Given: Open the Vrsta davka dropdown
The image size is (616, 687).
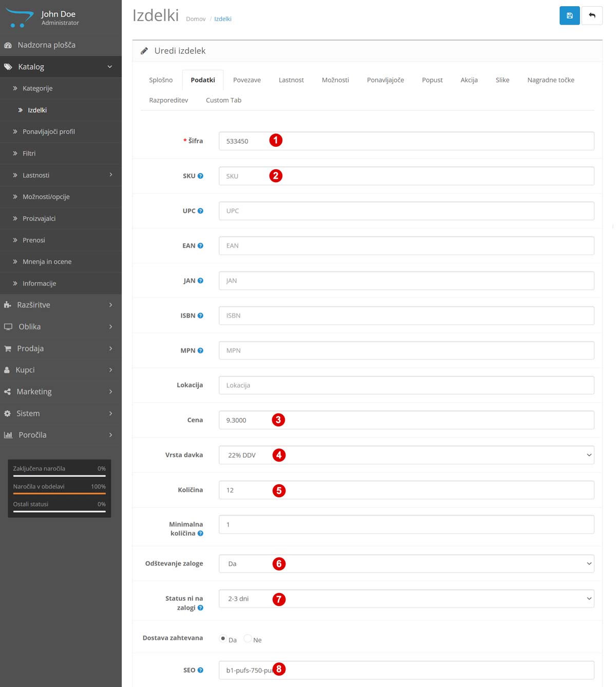Looking at the screenshot, I should tap(406, 455).
